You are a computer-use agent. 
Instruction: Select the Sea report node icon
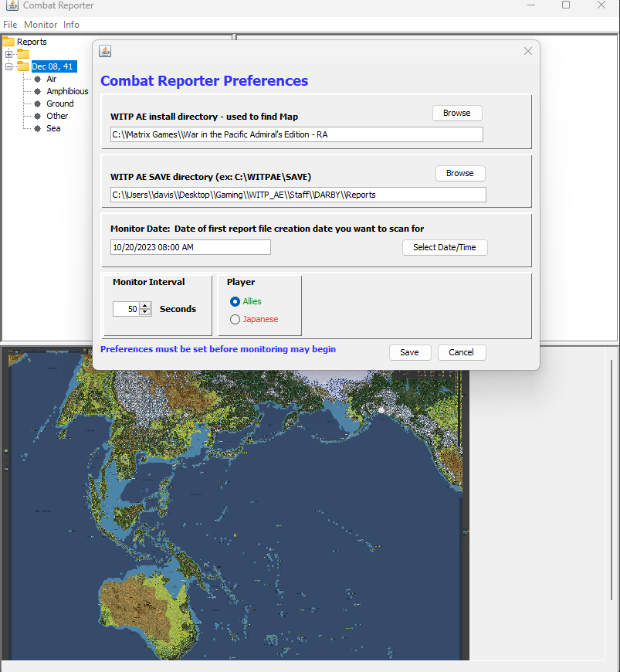pyautogui.click(x=36, y=128)
